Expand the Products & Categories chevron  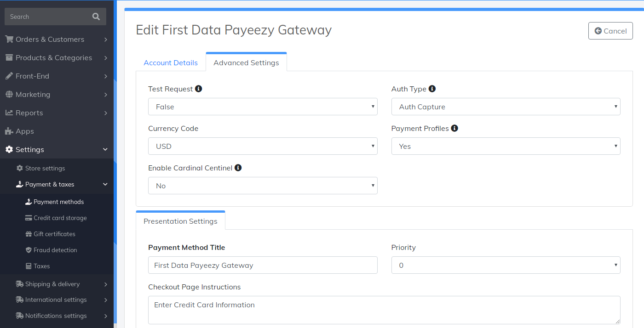point(106,58)
